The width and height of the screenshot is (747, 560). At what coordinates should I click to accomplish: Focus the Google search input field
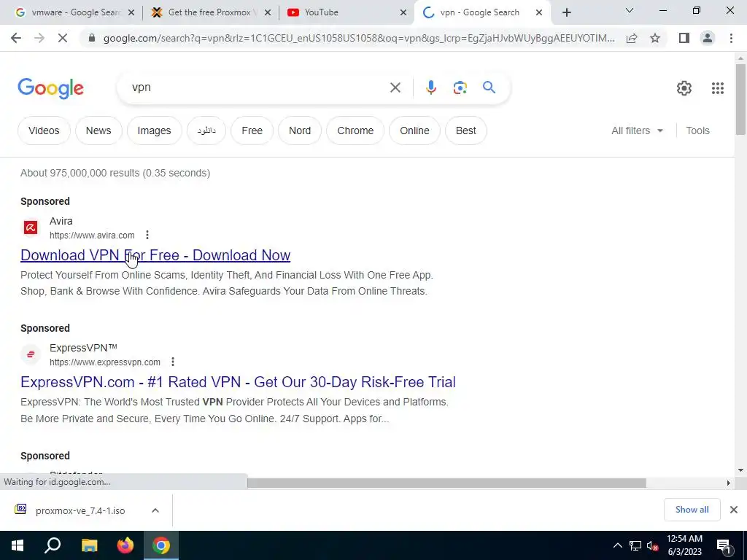(x=258, y=87)
